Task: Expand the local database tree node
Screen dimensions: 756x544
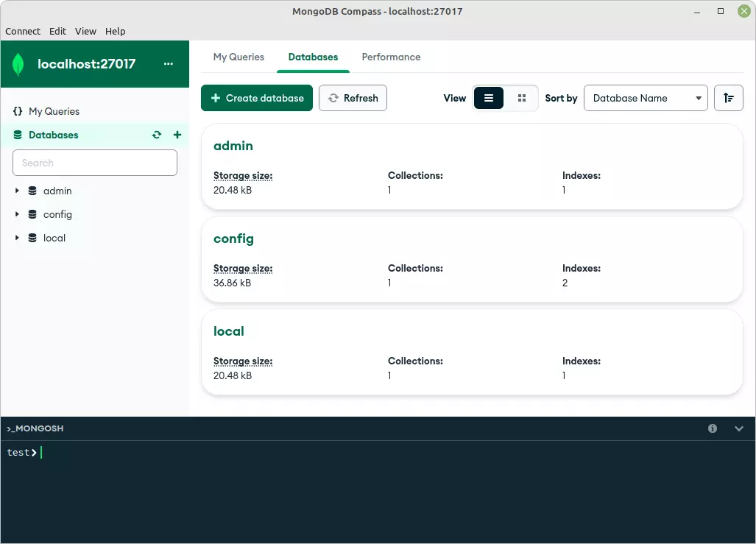Action: [17, 239]
